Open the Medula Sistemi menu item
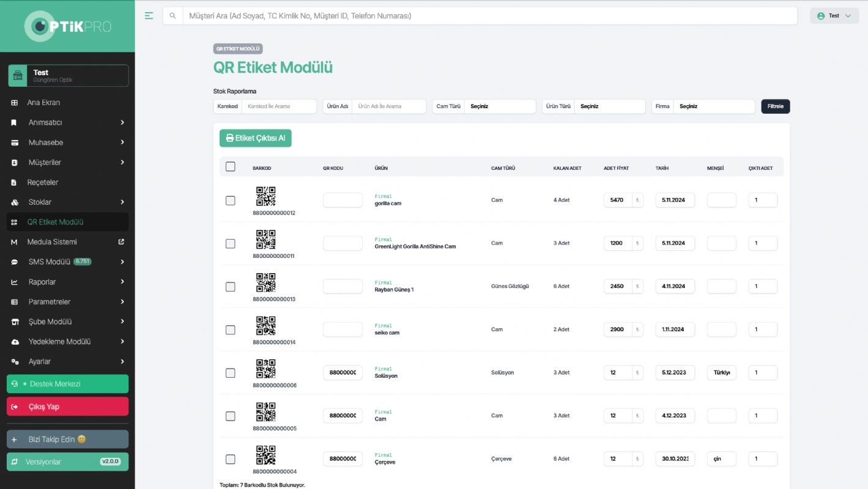This screenshot has width=868, height=489. (x=68, y=242)
